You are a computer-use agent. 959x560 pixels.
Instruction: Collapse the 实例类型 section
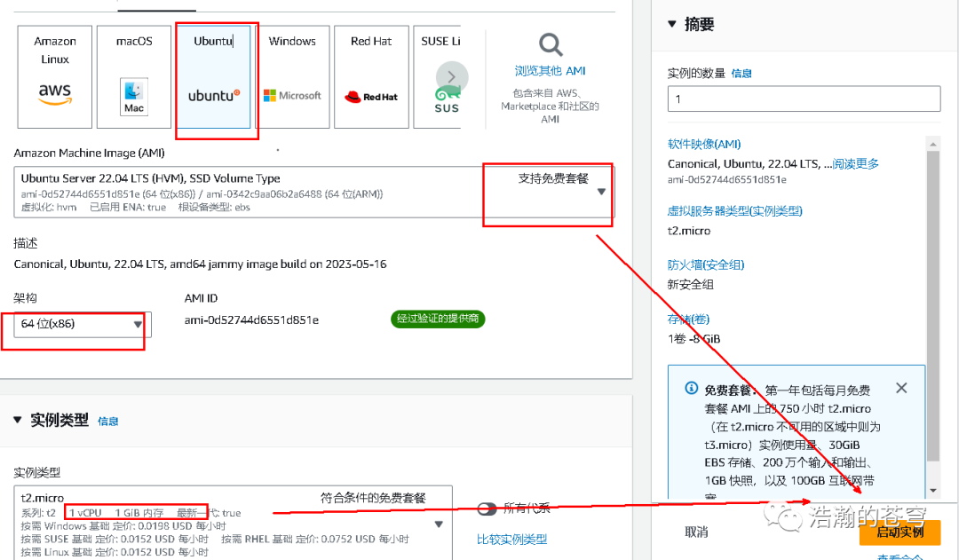click(x=18, y=420)
